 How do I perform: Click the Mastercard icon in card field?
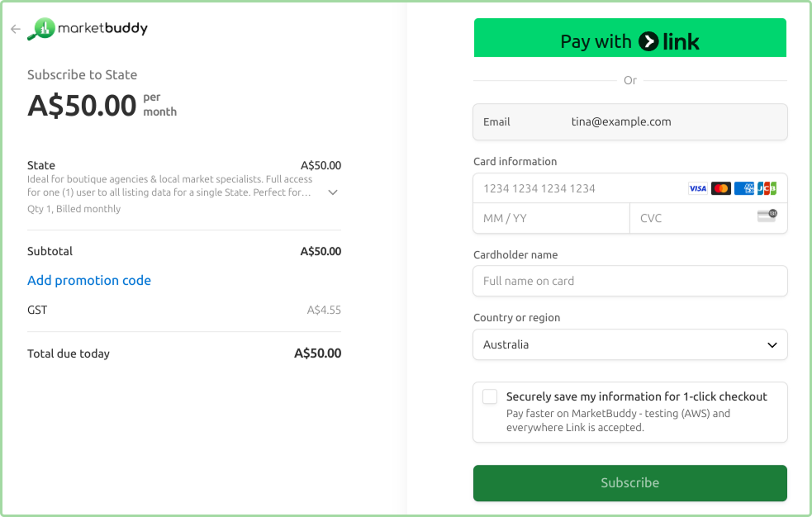click(721, 188)
